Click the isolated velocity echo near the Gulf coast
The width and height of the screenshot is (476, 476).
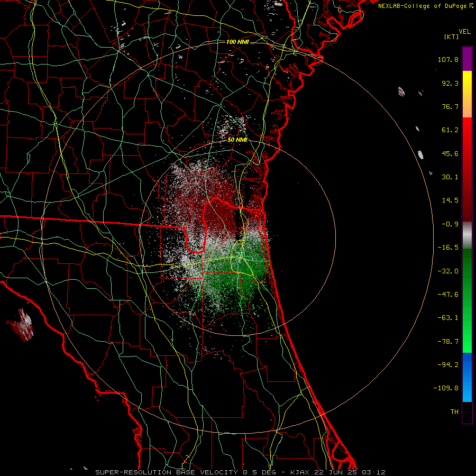point(21,325)
